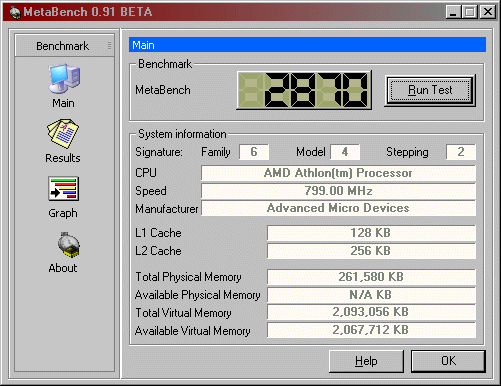Click Available Physical Memory value 'N/A KB'
Image resolution: width=501 pixels, height=386 pixels.
click(371, 295)
